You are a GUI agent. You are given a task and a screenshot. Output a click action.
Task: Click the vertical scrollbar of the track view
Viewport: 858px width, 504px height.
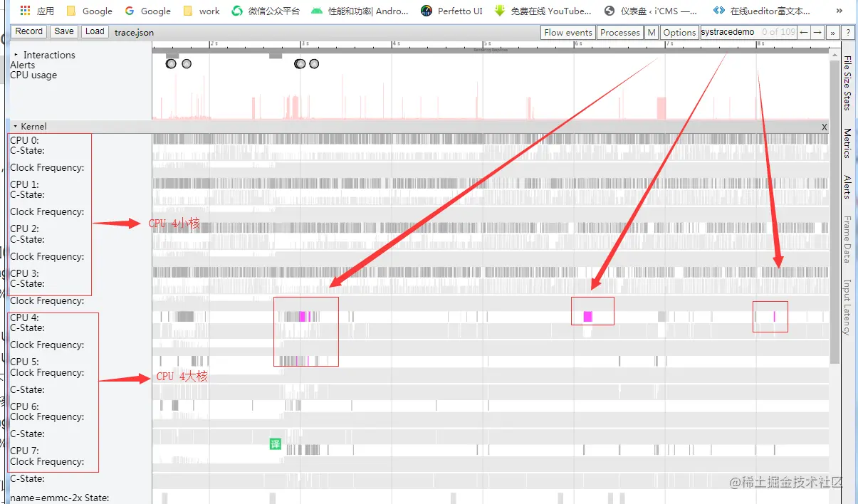[835, 214]
